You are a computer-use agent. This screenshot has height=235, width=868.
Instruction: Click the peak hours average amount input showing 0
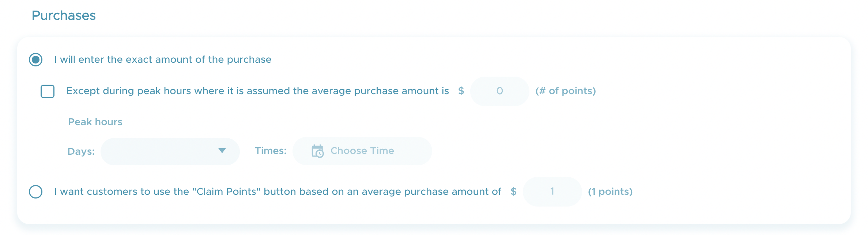point(499,91)
